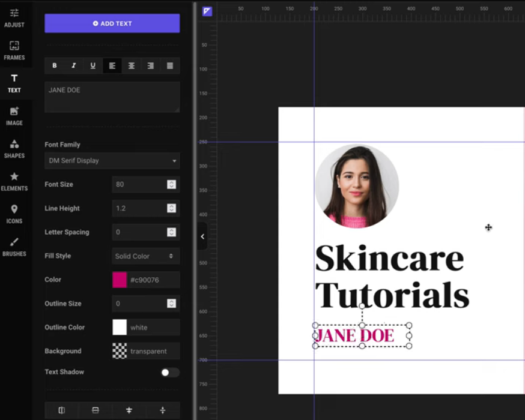Click the JANE DOE text input box
Screen dimensions: 525x420
(112, 97)
